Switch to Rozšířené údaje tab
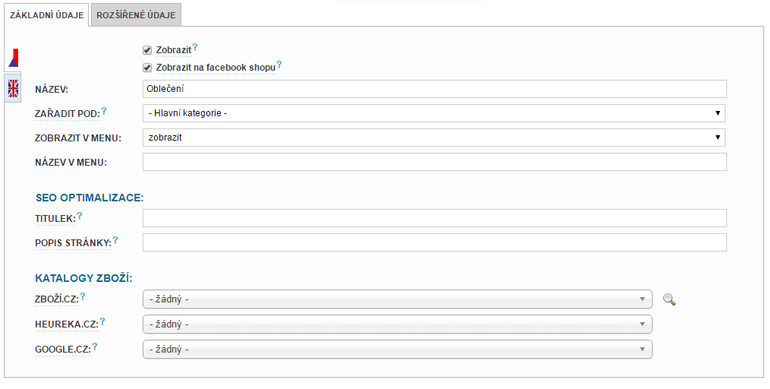 pyautogui.click(x=136, y=15)
